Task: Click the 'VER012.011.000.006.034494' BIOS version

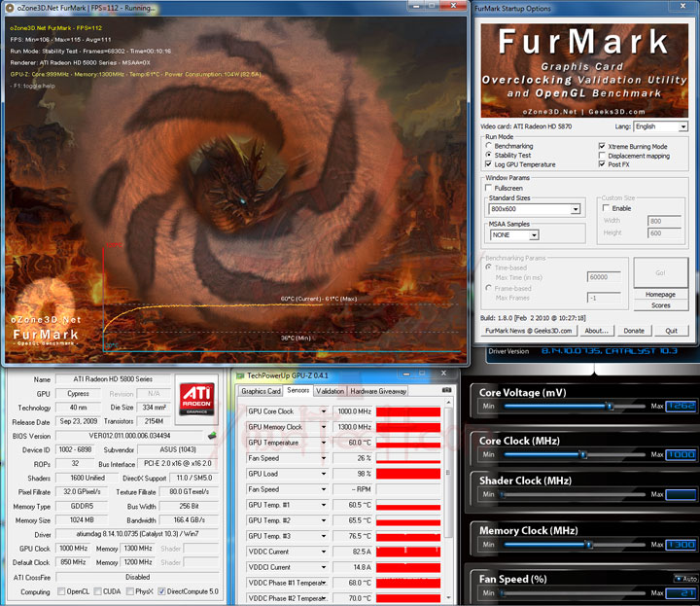Action: (x=129, y=436)
